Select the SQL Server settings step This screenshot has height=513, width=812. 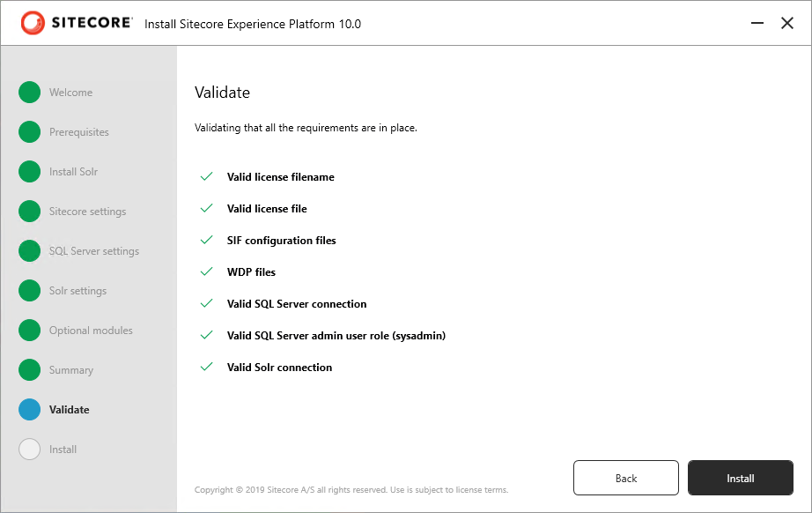94,251
